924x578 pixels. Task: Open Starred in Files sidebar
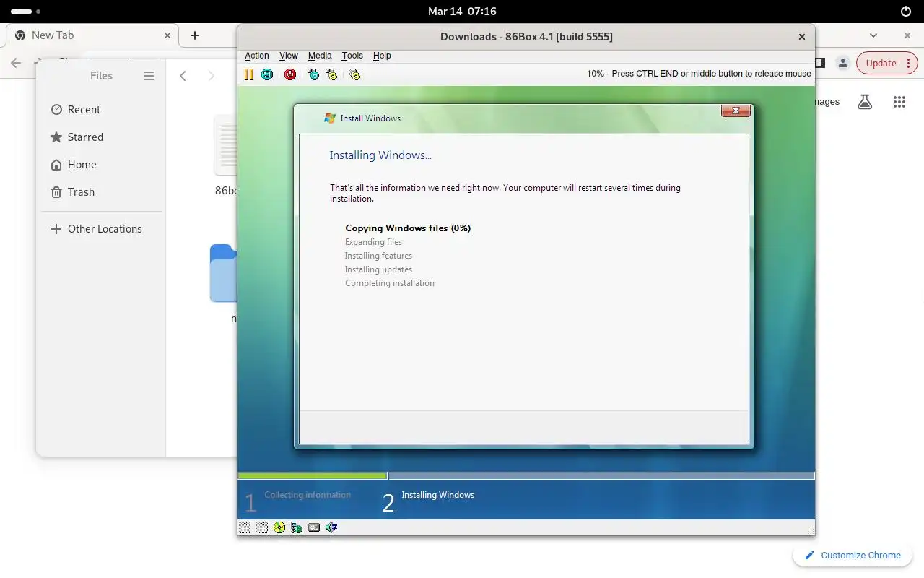tap(101, 137)
